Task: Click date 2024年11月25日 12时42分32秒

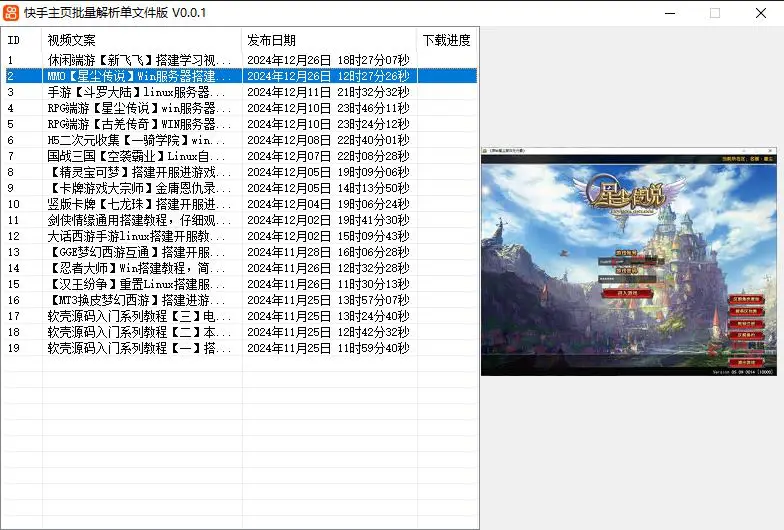Action: point(328,332)
